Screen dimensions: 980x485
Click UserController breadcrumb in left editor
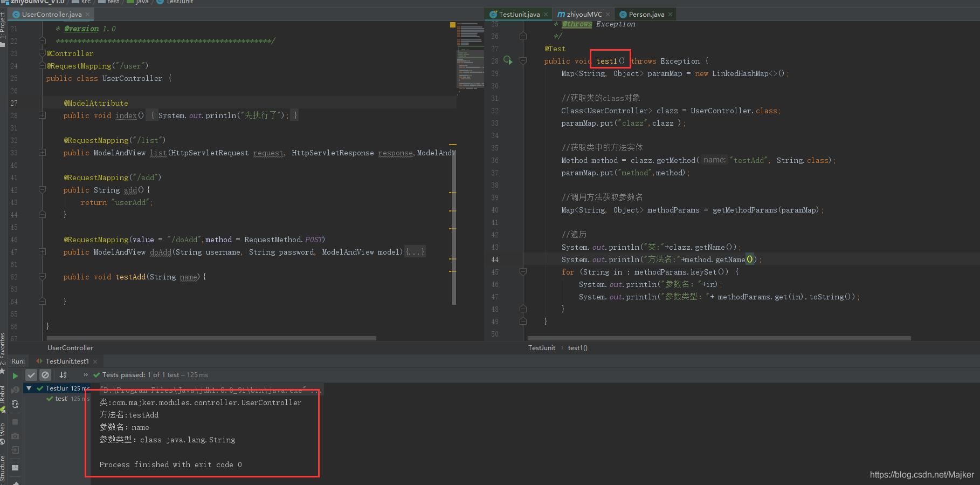[70, 348]
